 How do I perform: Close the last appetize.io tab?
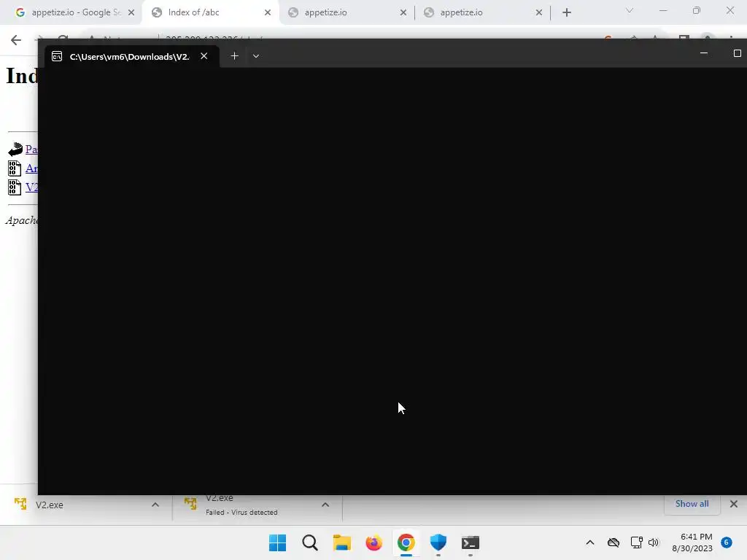point(539,12)
